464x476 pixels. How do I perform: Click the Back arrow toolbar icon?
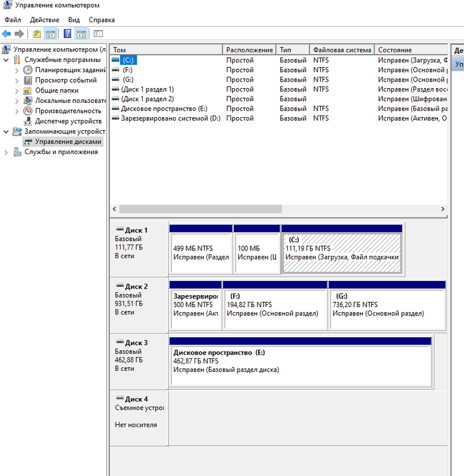[x=7, y=34]
